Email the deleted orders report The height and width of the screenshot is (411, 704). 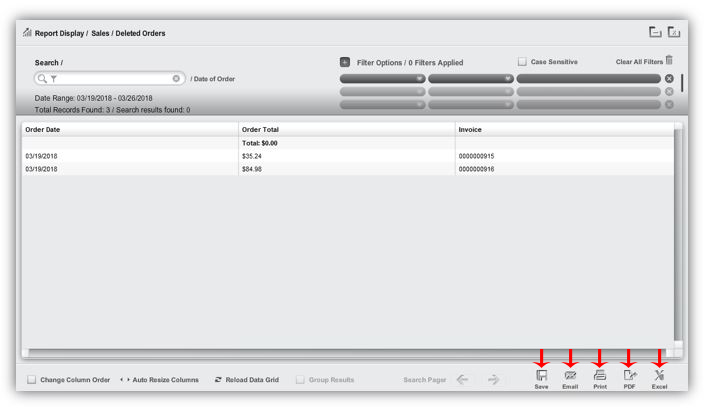pos(570,376)
